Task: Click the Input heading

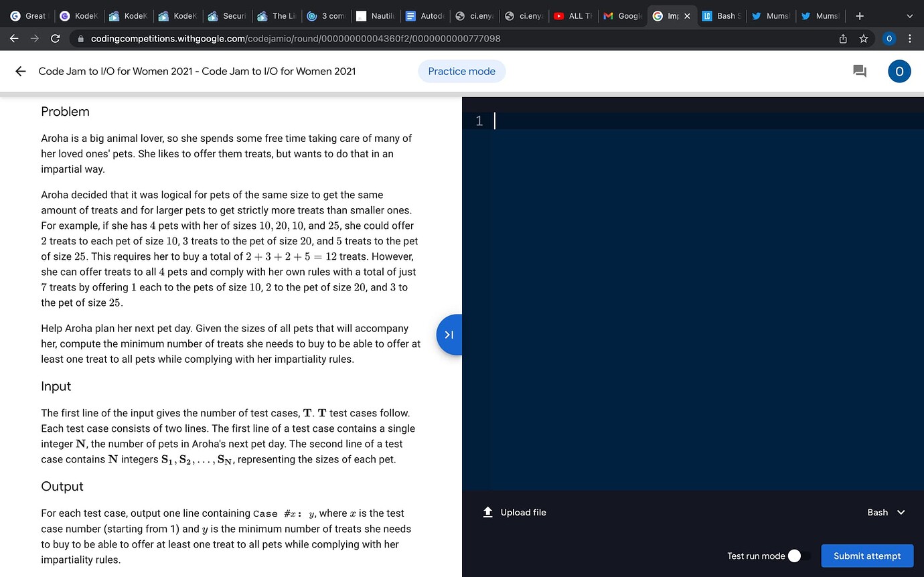Action: [x=56, y=386]
